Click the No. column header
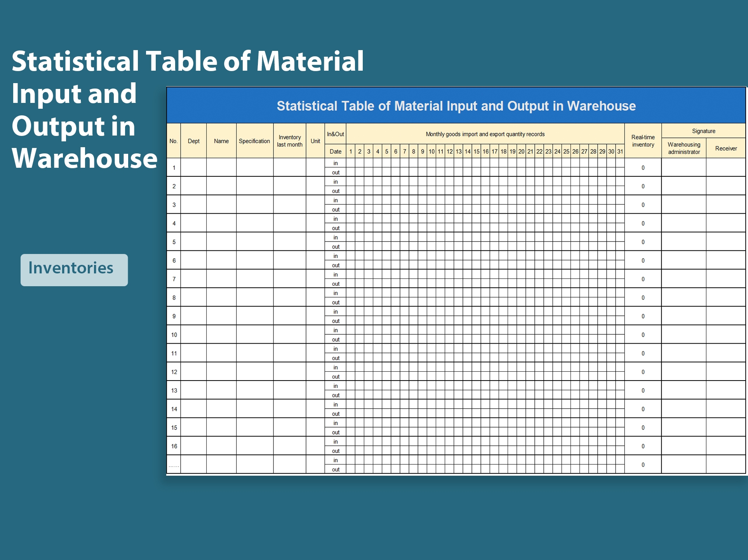This screenshot has width=748, height=560. [x=174, y=141]
